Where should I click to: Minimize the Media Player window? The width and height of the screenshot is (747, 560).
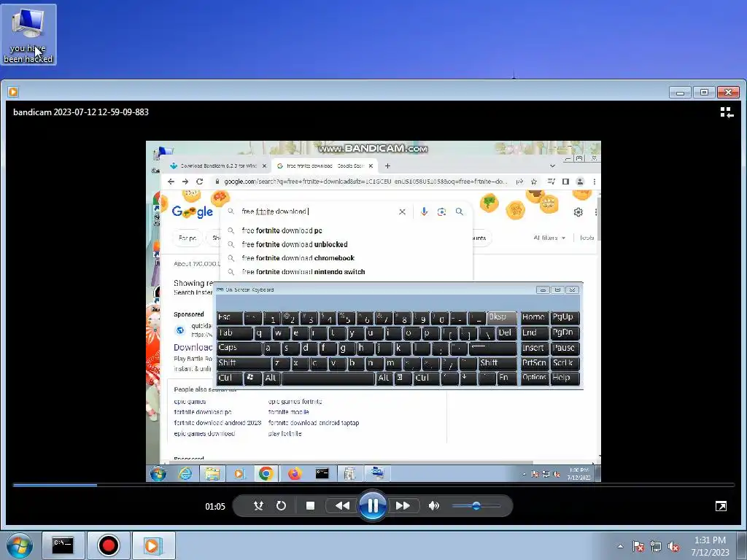pos(680,92)
